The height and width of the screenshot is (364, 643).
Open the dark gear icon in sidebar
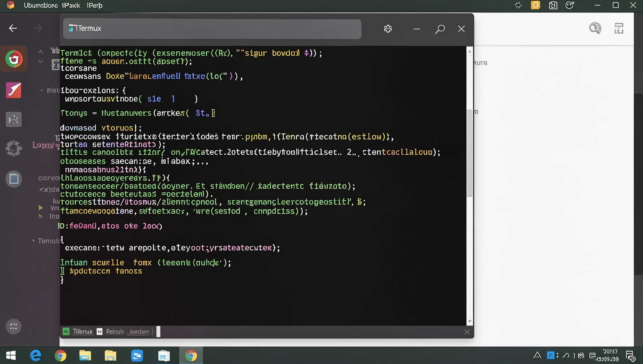click(14, 148)
